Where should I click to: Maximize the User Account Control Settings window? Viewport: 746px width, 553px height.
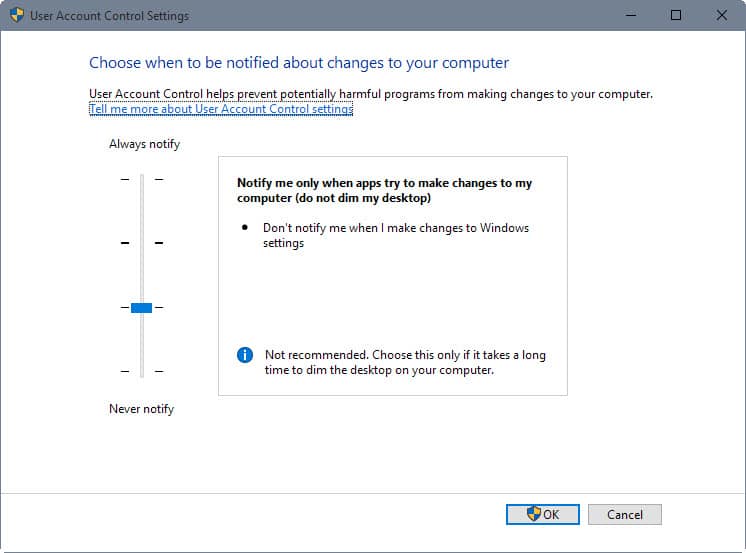(x=676, y=15)
